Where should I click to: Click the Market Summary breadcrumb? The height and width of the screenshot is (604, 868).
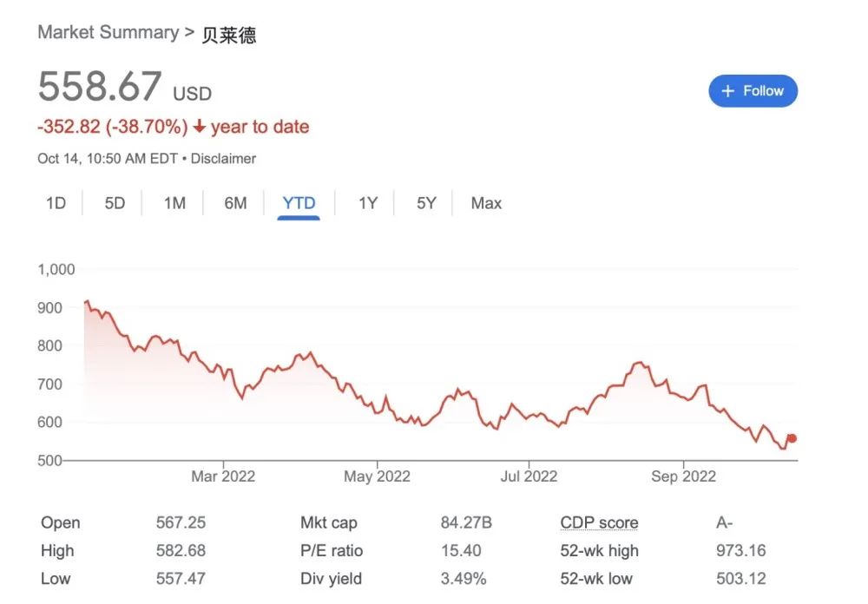click(x=108, y=33)
